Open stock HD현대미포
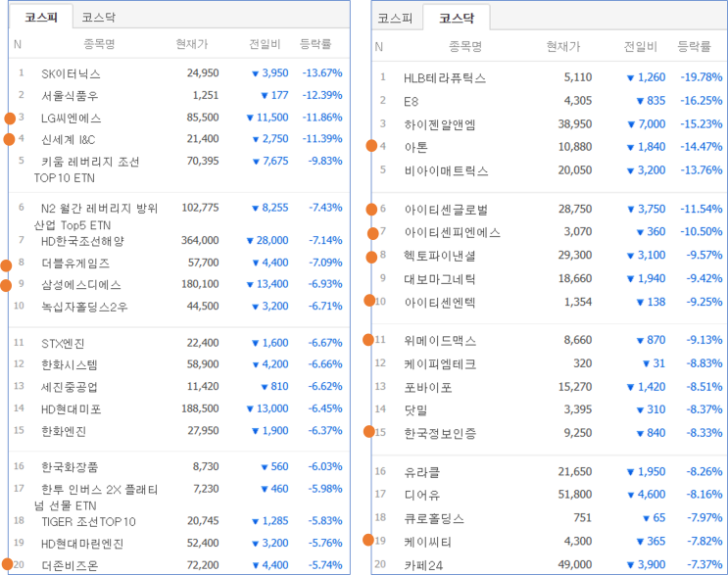The height and width of the screenshot is (575, 728). tap(71, 408)
